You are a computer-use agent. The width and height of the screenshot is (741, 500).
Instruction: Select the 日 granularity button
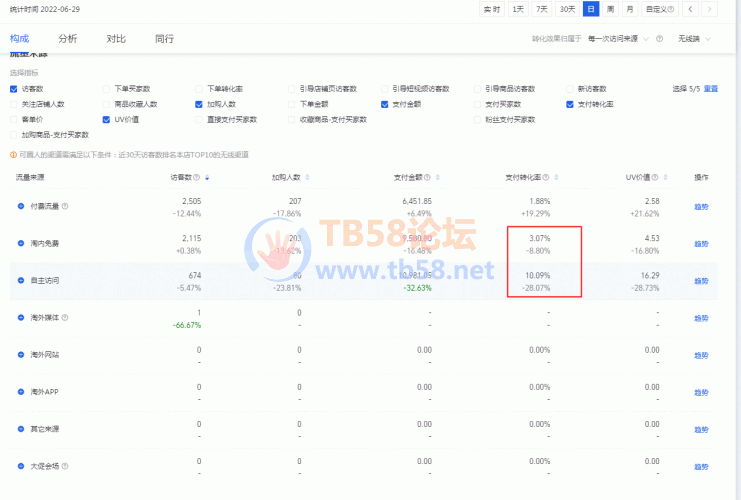pos(591,9)
